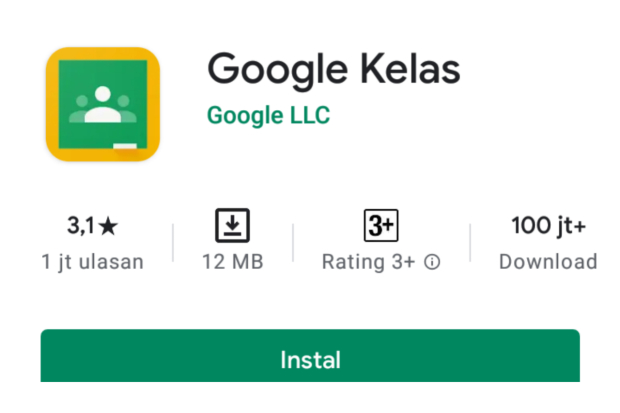View the 1 jt ulasan reviews
This screenshot has height=413, width=620.
tap(93, 262)
